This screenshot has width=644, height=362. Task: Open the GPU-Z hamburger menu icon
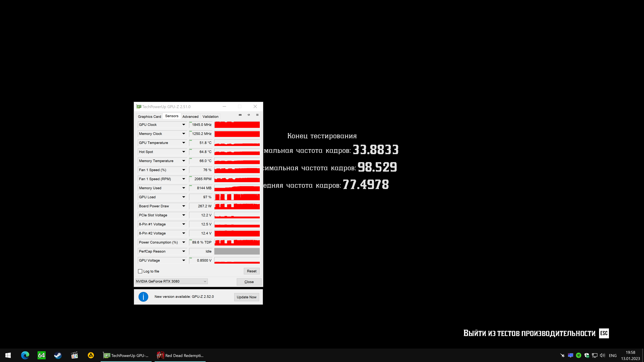pos(257,115)
